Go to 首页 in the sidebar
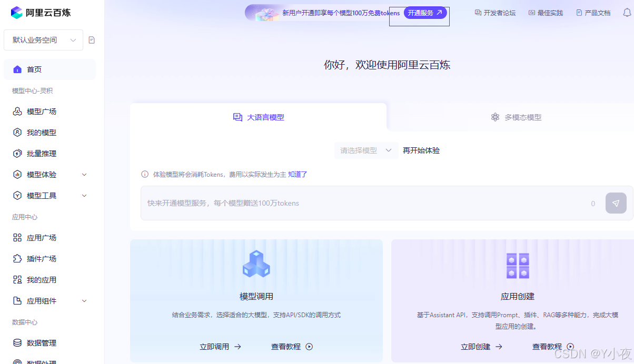The width and height of the screenshot is (634, 364). tap(50, 69)
